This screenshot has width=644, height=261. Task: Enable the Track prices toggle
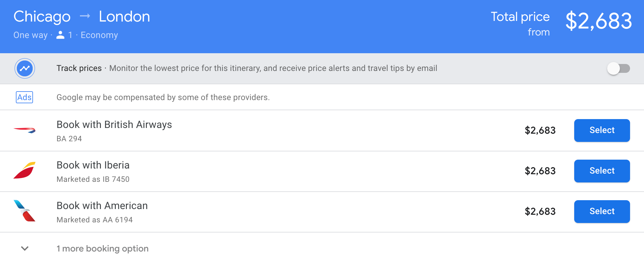pos(618,68)
